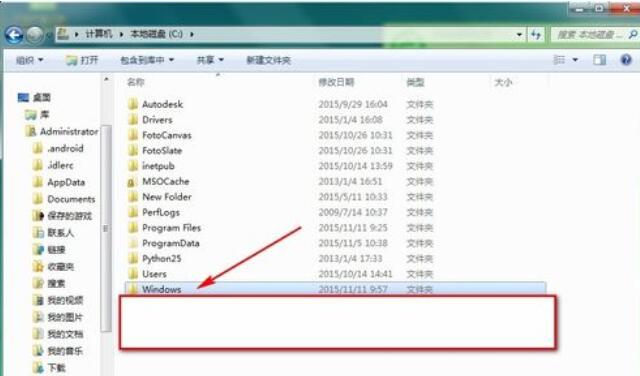Image resolution: width=640 pixels, height=376 pixels.
Task: Click the Forward navigation arrow button
Action: tap(35, 35)
